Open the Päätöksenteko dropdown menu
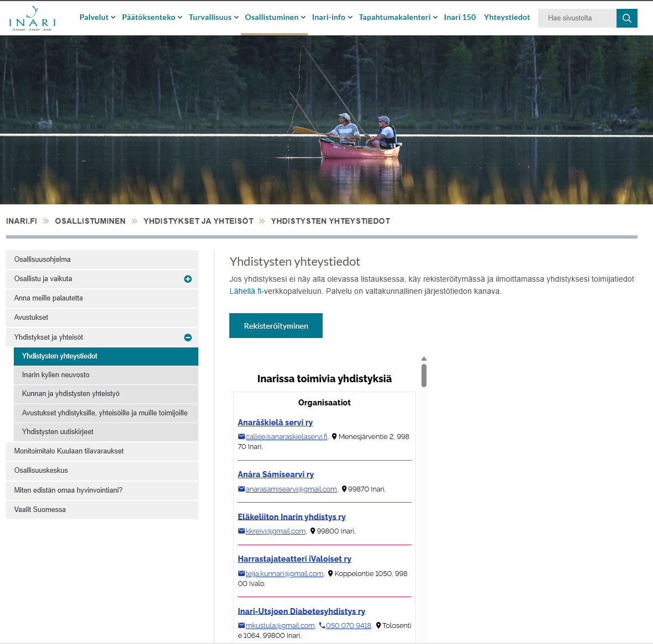The height and width of the screenshot is (644, 653). (x=152, y=18)
